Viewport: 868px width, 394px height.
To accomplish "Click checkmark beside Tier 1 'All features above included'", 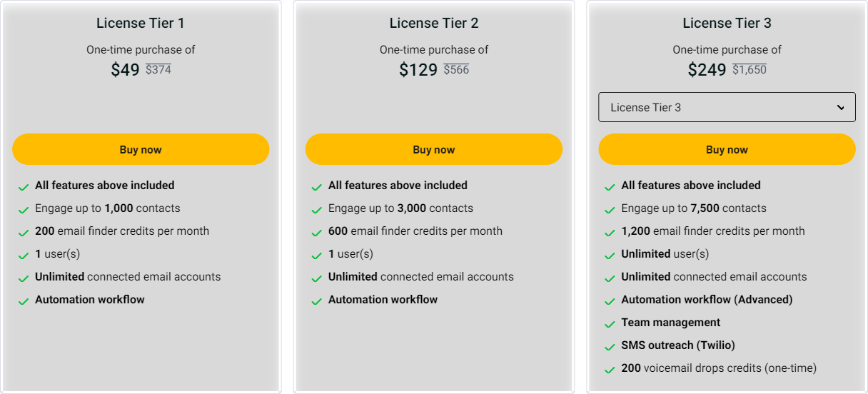I will (x=24, y=187).
